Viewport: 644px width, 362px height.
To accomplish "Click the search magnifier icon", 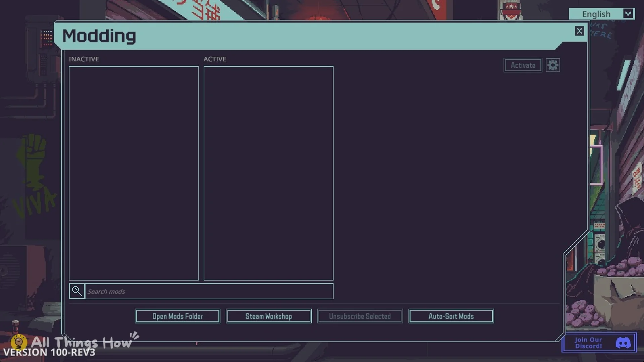I will click(x=77, y=291).
